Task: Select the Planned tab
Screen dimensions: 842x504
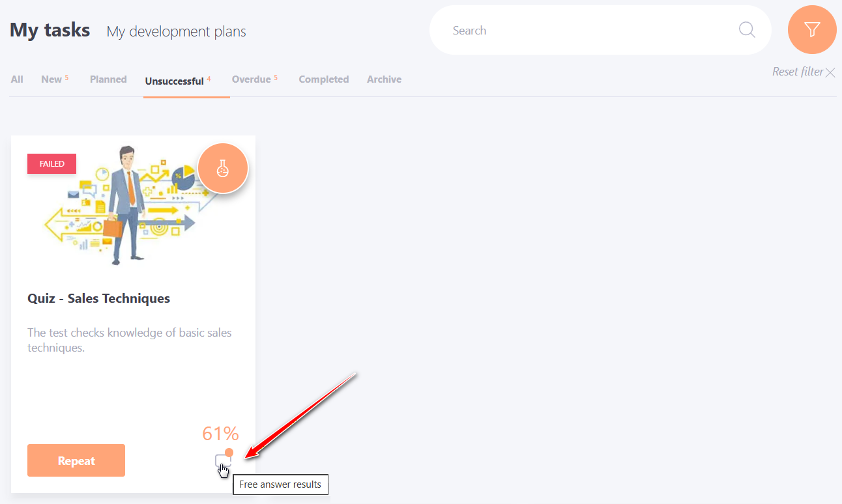Action: click(x=108, y=79)
